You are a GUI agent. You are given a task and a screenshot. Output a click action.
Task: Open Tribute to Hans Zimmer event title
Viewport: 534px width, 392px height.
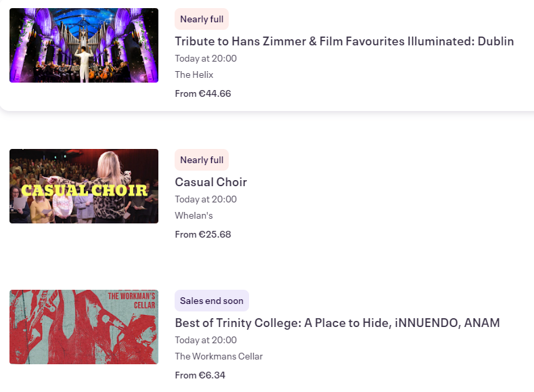coord(344,41)
